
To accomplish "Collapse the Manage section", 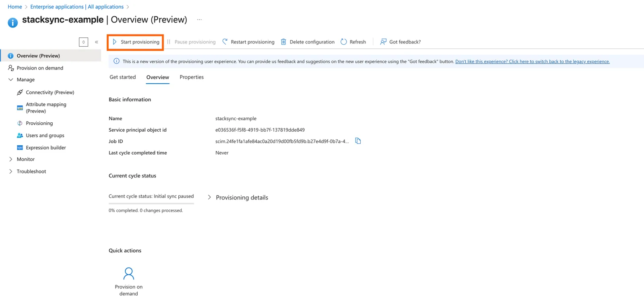I will coord(11,80).
